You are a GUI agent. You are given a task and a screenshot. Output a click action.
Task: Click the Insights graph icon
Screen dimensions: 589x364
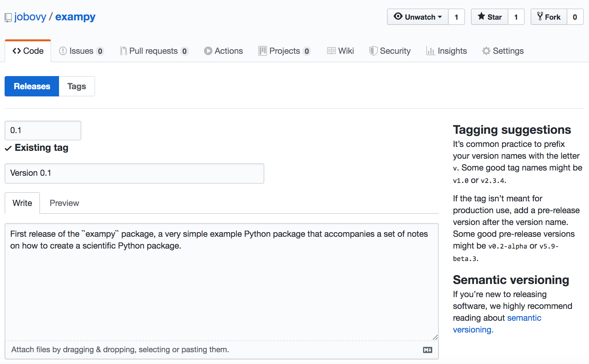[x=430, y=51]
